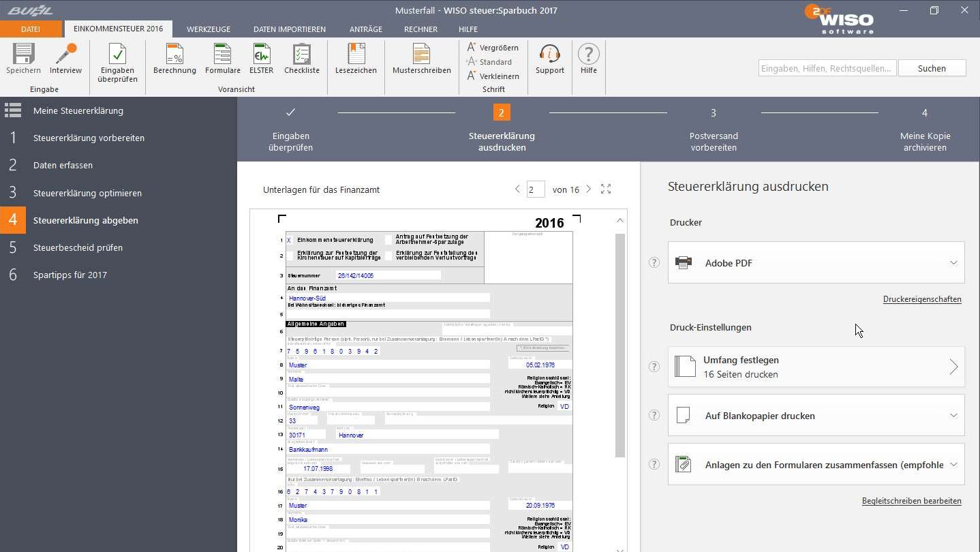Open the Lesezeichen bookmarks
This screenshot has height=552, width=980.
pos(356,59)
